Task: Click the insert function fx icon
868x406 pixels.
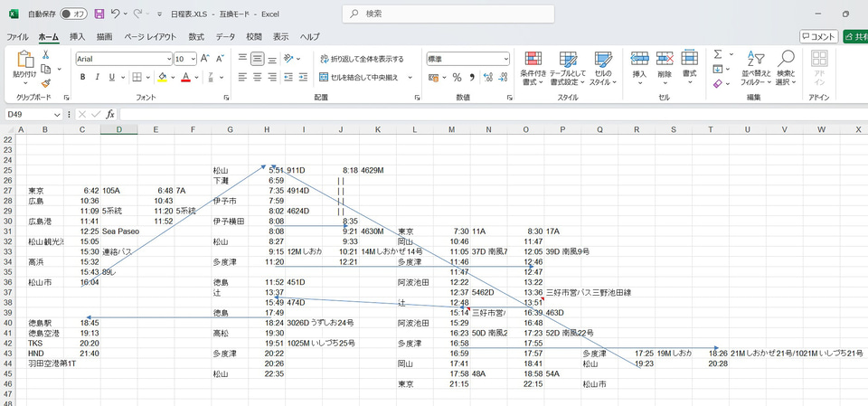Action: [x=110, y=114]
